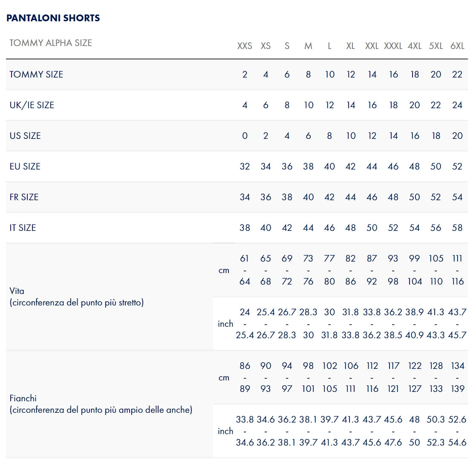Click the M alpha size header
476x469 pixels.
pyautogui.click(x=308, y=46)
